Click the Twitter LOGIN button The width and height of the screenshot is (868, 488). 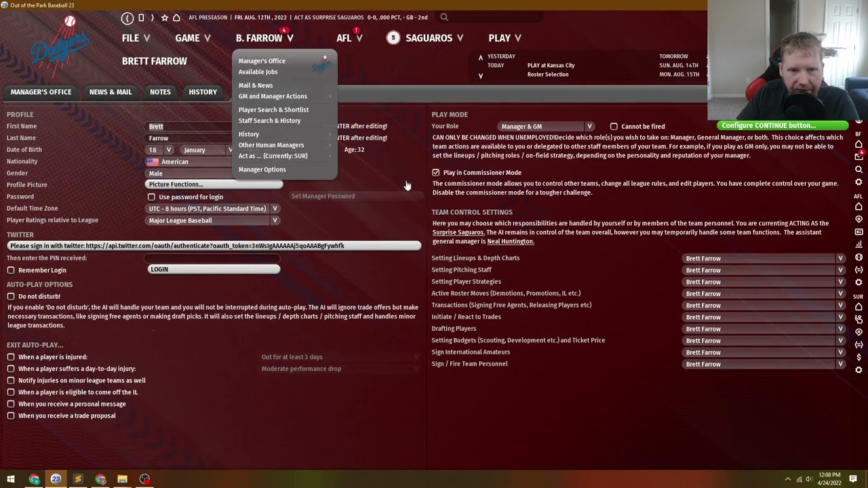(x=214, y=269)
